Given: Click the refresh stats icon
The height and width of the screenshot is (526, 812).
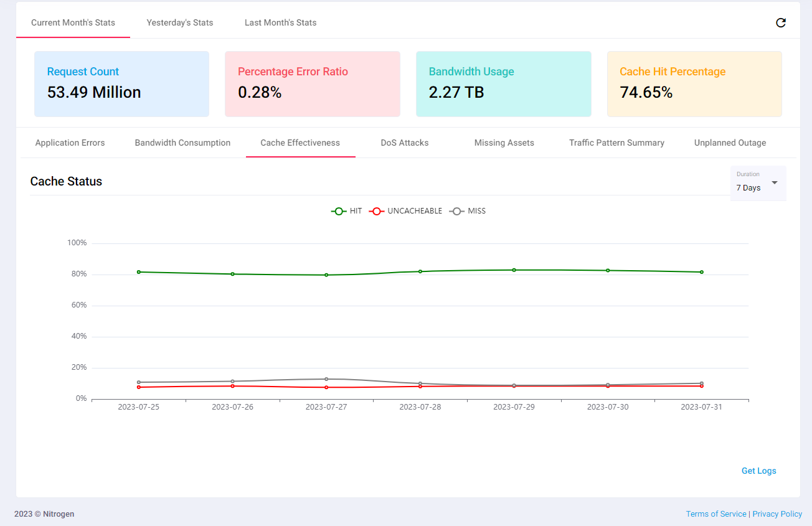Looking at the screenshot, I should coord(780,23).
